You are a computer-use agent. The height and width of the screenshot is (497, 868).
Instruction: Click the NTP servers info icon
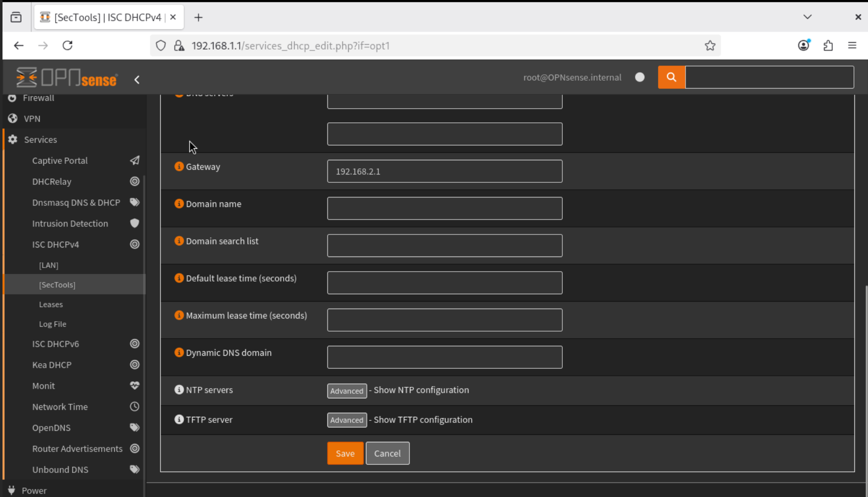[179, 390]
